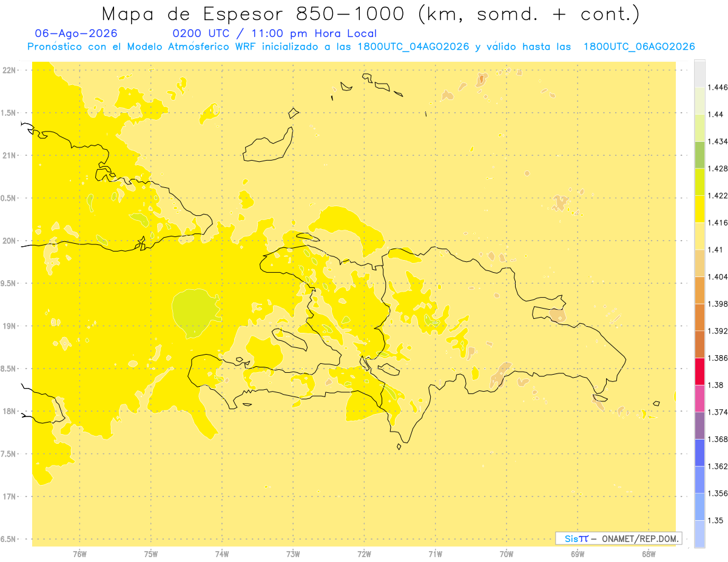
Task: Click the 21N latitude label
Action: point(10,156)
